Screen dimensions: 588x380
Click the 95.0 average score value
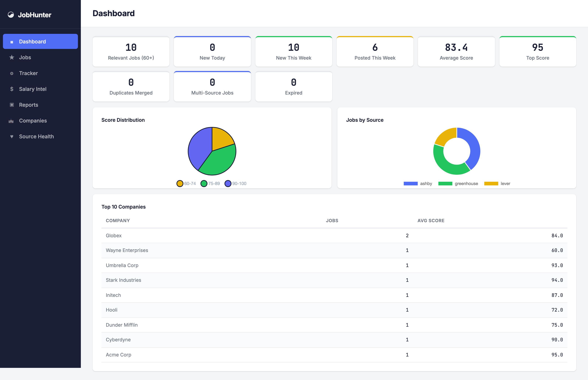[557, 355]
